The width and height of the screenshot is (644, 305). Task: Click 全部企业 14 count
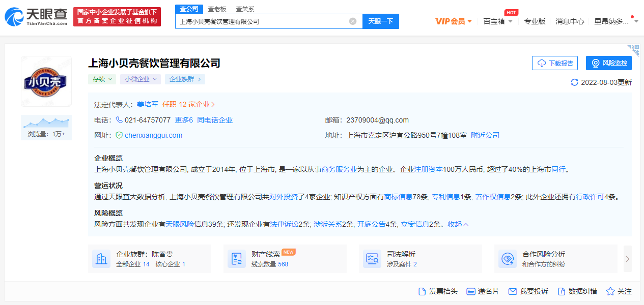coord(133,264)
